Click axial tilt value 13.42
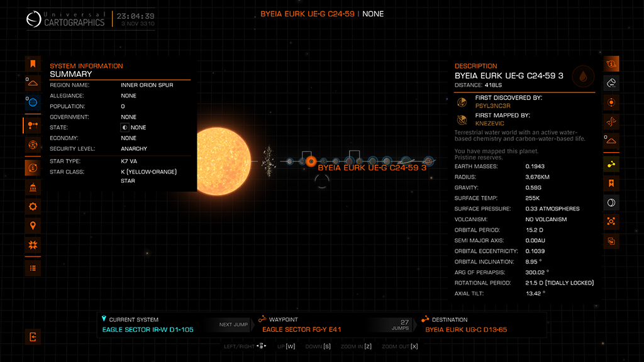Image resolution: width=644 pixels, height=362 pixels. [x=535, y=293]
